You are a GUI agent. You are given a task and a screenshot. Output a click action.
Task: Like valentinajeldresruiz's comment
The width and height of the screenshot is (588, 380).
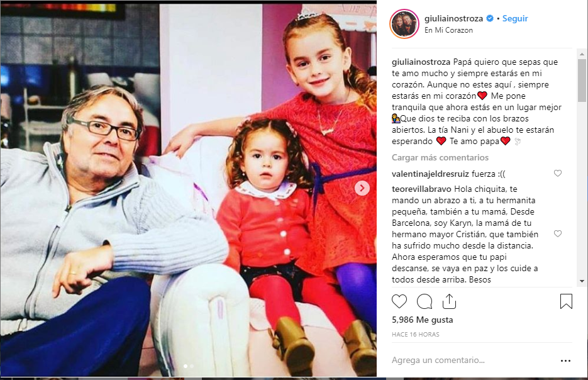tap(558, 173)
